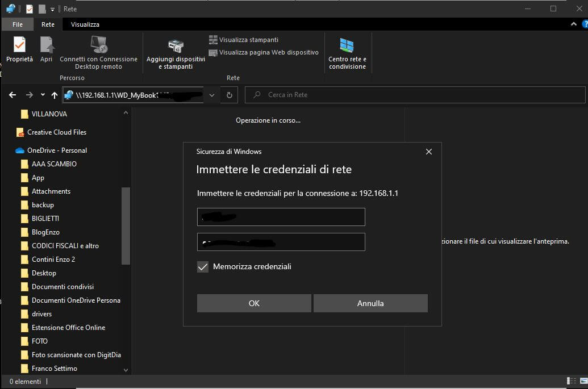Click OK in the credentials dialog
This screenshot has width=588, height=389.
254,303
